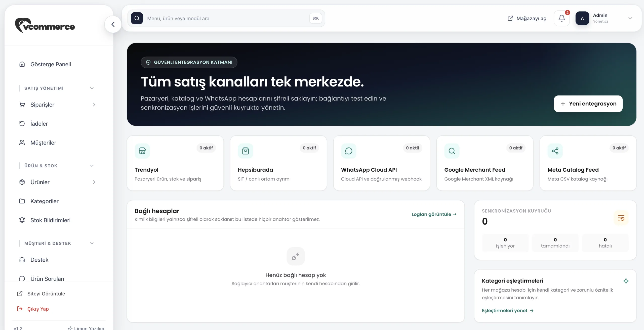644x330 pixels.
Task: Click the Ürünler box icon
Action: tap(22, 182)
